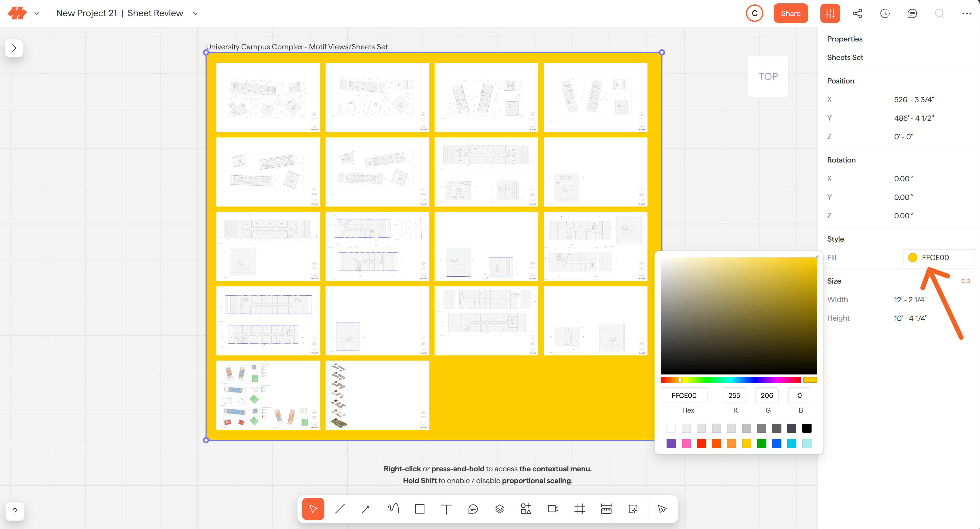Click Width value 12' - 2 1/4"
The height and width of the screenshot is (529, 980).
[910, 300]
